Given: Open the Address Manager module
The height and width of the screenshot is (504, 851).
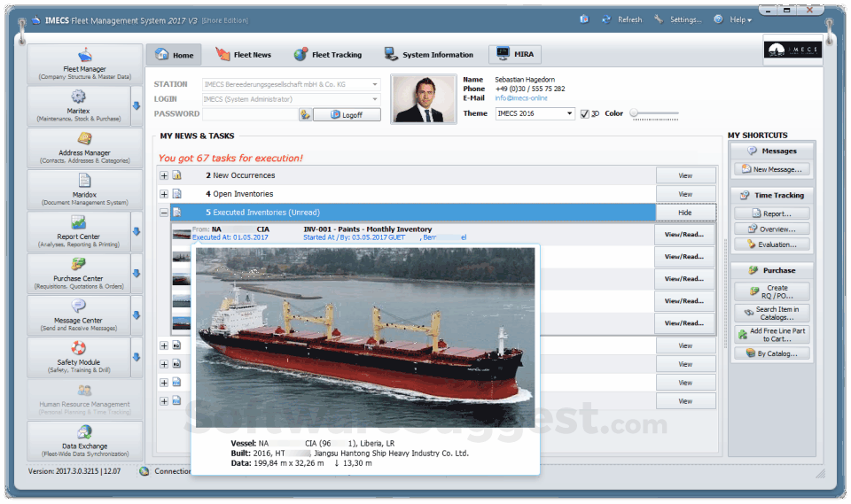Looking at the screenshot, I should [x=85, y=148].
